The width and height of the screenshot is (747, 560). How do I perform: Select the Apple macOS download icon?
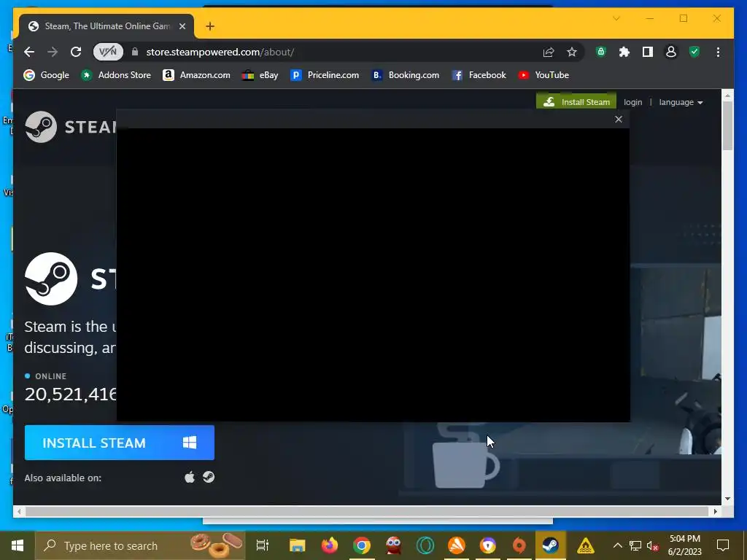[x=190, y=477]
